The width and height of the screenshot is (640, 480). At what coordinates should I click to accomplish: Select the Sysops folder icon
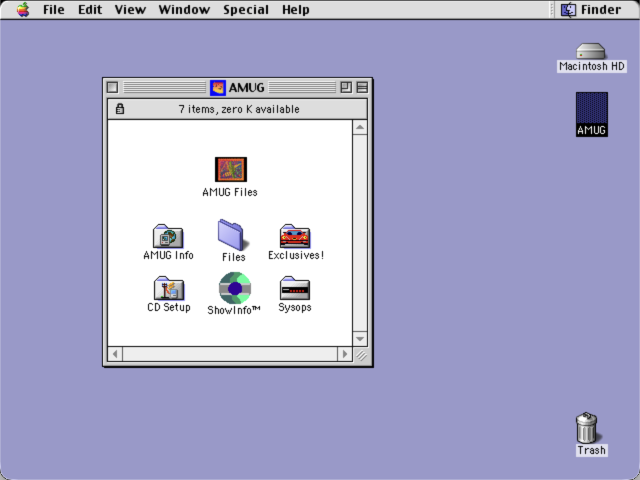295,288
